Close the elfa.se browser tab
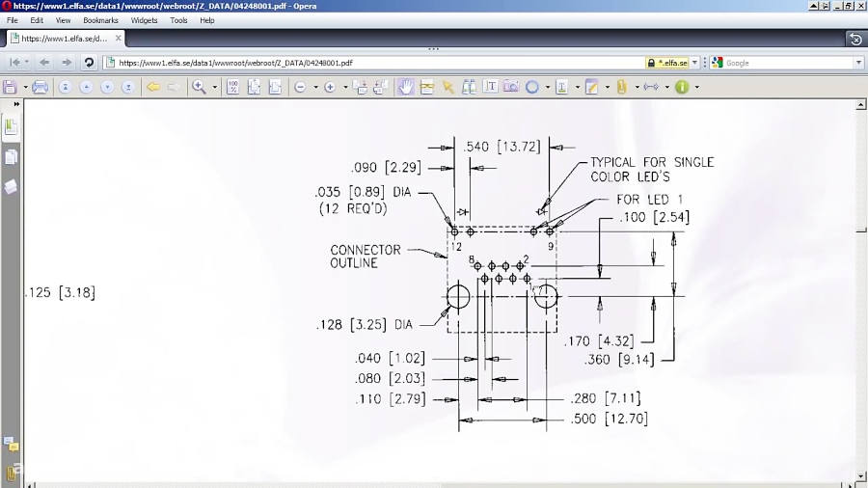Image resolution: width=868 pixels, height=488 pixels. (118, 39)
